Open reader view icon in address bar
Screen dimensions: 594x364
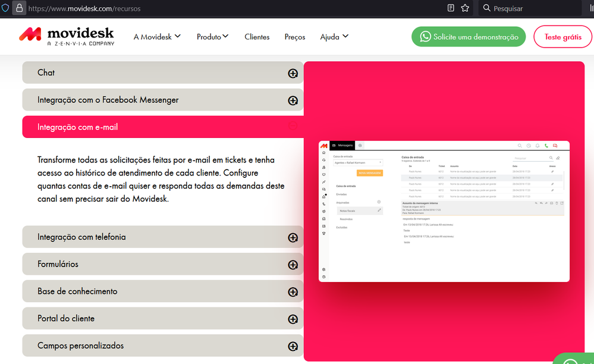pos(451,8)
